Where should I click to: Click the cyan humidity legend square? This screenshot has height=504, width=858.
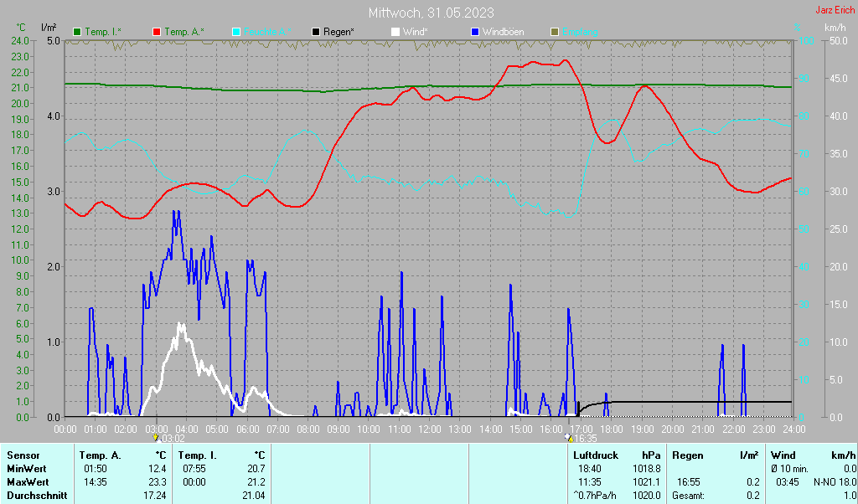(236, 32)
